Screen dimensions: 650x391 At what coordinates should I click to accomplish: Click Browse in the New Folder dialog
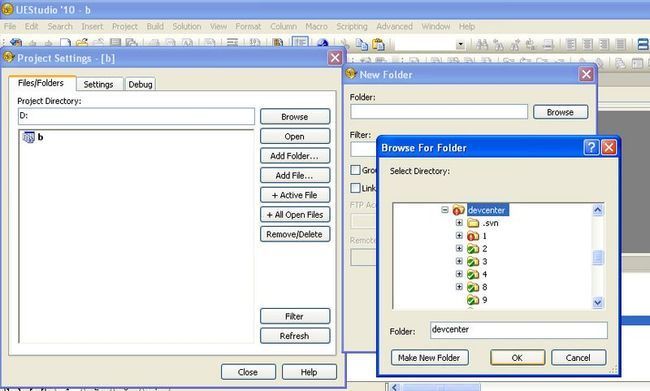(x=560, y=112)
